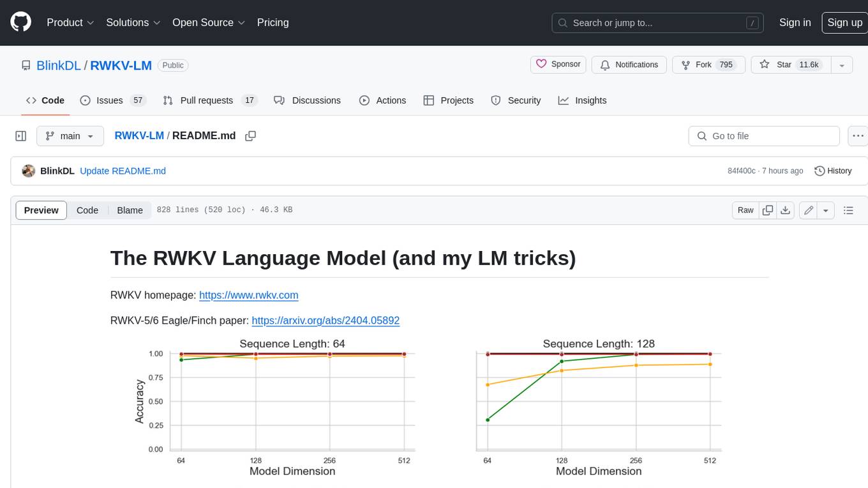Star the repository
868x488 pixels.
(790, 65)
